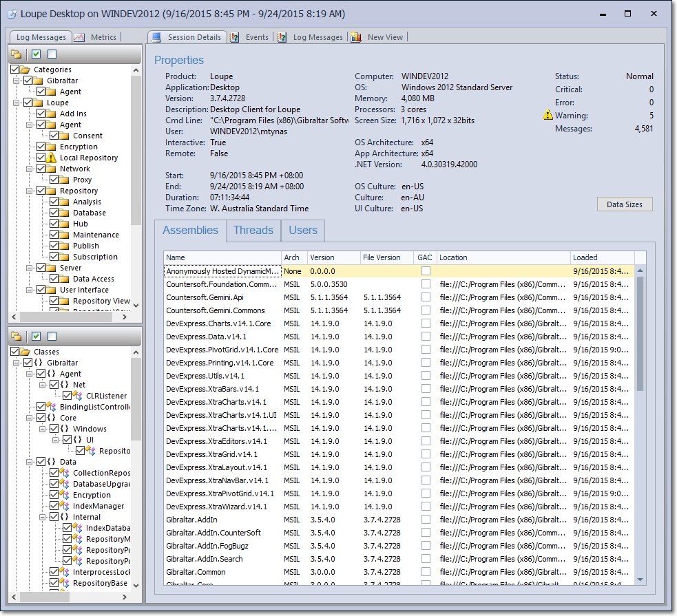Click the Categories vertical scrollbar thumb
This screenshot has height=616, width=677.
136,150
